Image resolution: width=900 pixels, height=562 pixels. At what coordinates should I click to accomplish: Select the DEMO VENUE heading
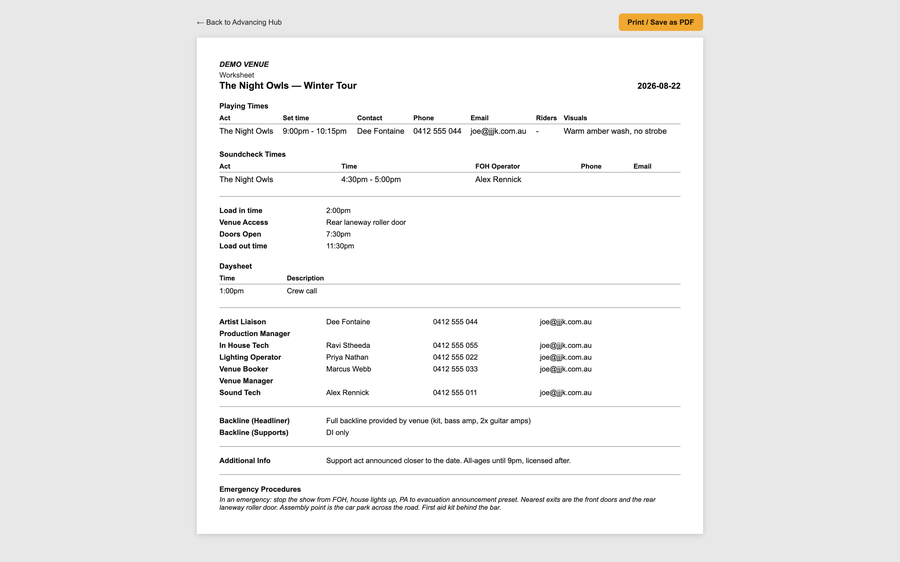[x=244, y=64]
